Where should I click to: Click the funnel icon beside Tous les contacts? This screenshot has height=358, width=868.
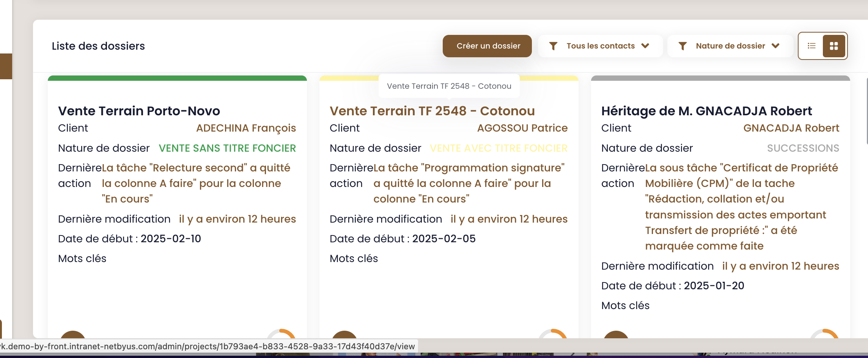[554, 46]
